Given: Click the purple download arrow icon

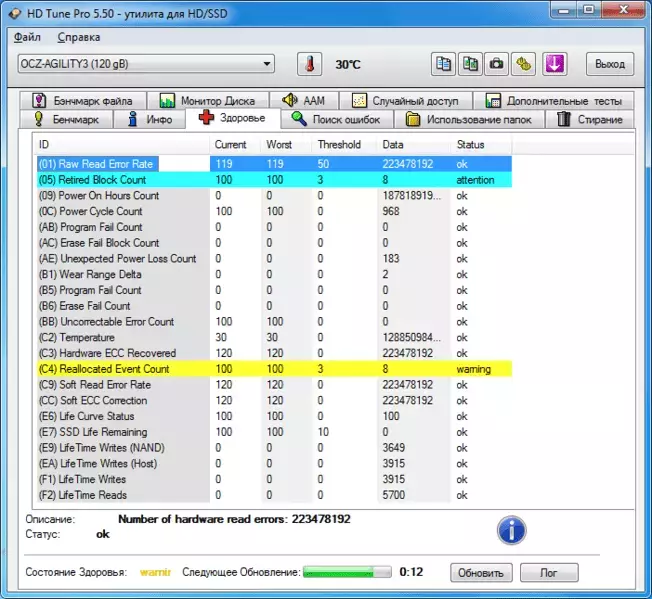Looking at the screenshot, I should pos(555,64).
